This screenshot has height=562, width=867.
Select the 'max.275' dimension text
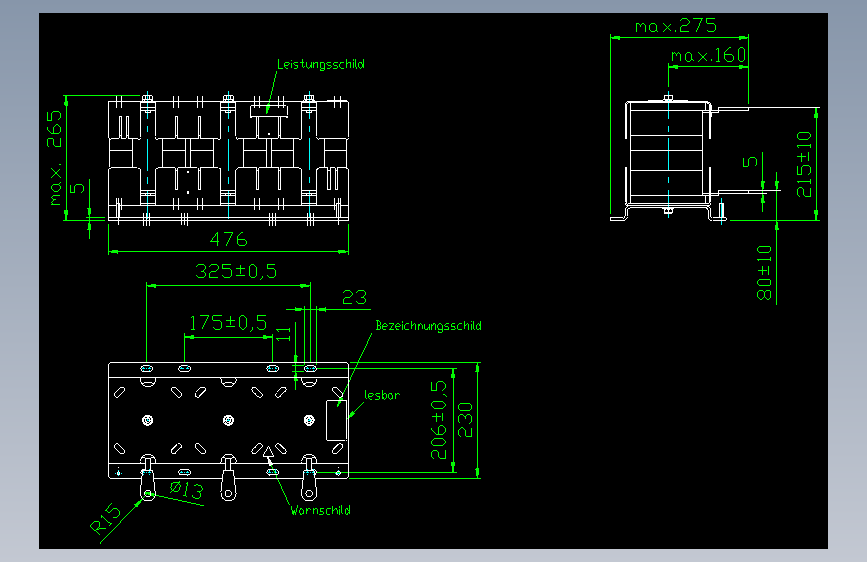[x=676, y=26]
